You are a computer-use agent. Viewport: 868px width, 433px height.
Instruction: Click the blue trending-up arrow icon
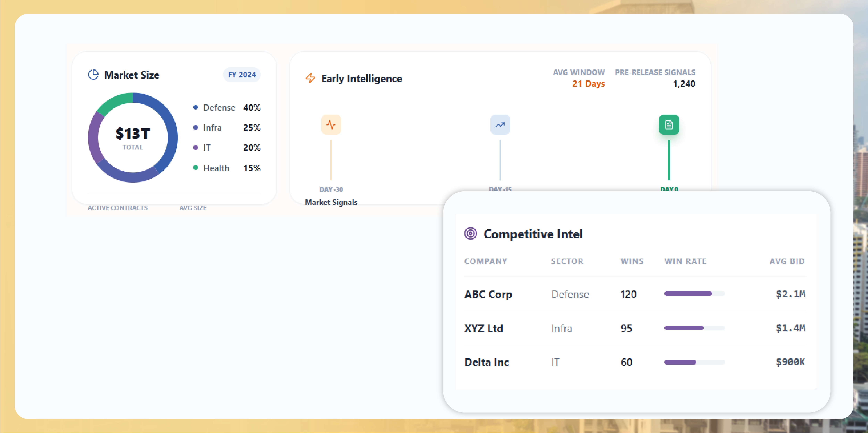point(500,125)
